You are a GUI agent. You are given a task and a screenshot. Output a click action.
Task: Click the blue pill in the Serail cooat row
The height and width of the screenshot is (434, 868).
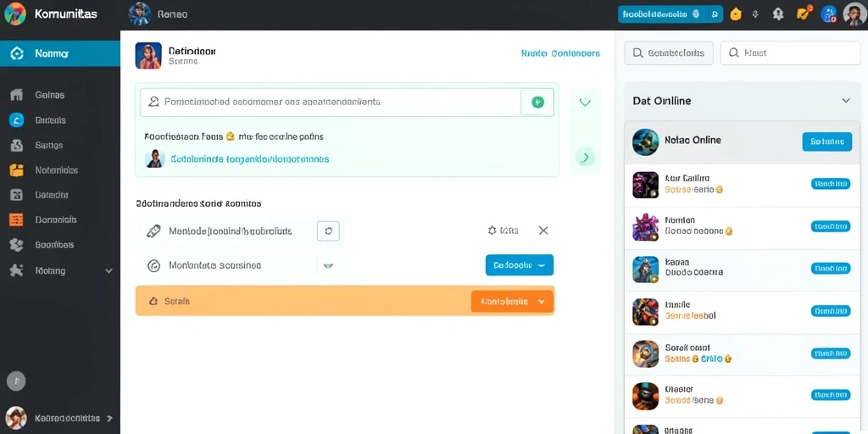[831, 353]
